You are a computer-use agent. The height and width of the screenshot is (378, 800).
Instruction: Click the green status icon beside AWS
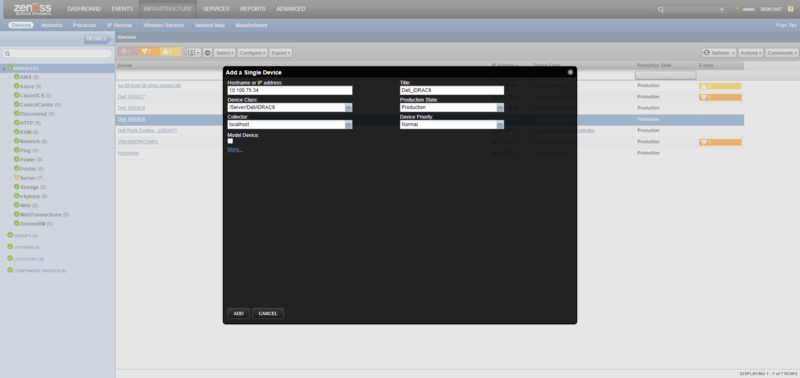coord(17,77)
